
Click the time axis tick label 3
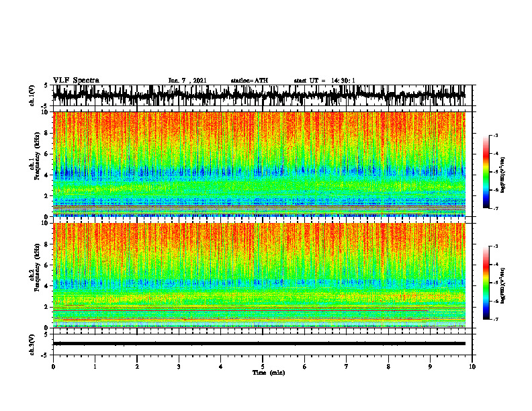click(179, 367)
